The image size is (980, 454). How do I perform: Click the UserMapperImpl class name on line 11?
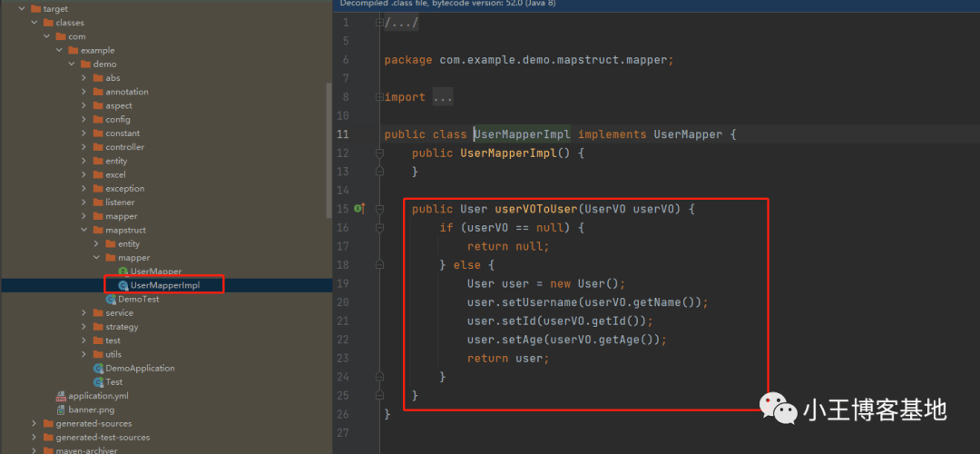click(x=523, y=133)
